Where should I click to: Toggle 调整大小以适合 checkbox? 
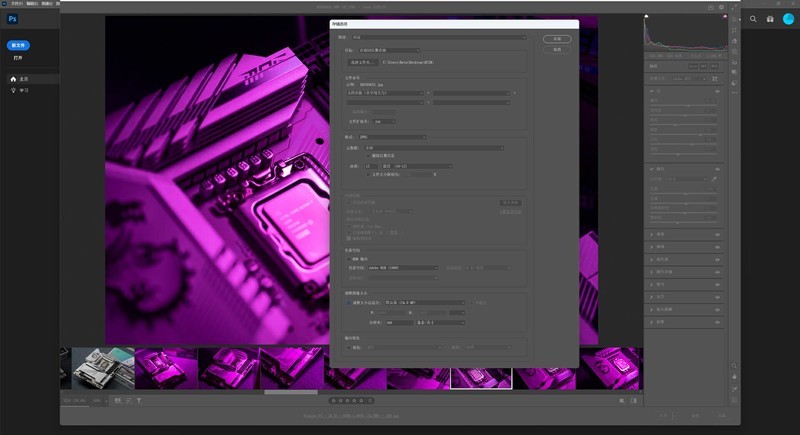click(349, 302)
